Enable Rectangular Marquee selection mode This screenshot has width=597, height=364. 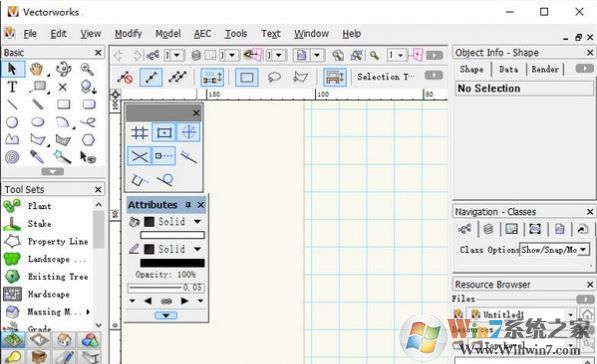click(246, 78)
